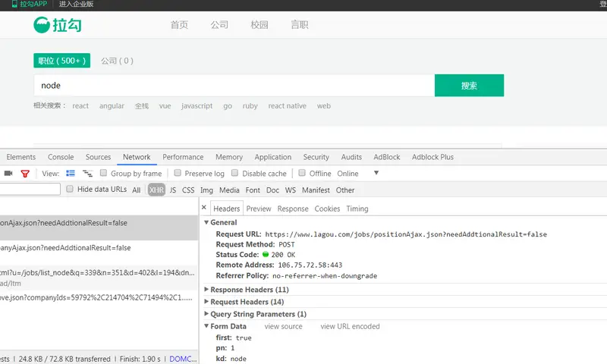Select the positionAjax.json request row
The width and height of the screenshot is (607, 364).
coord(99,227)
